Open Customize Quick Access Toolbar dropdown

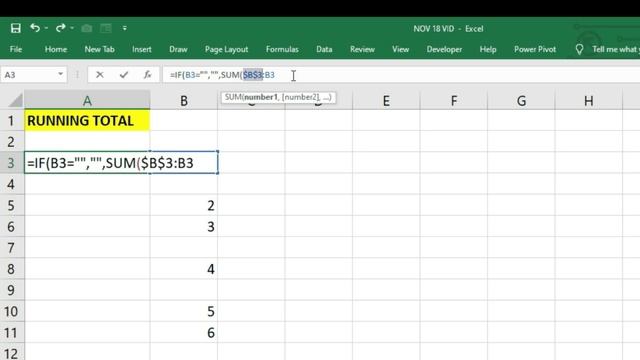124,28
